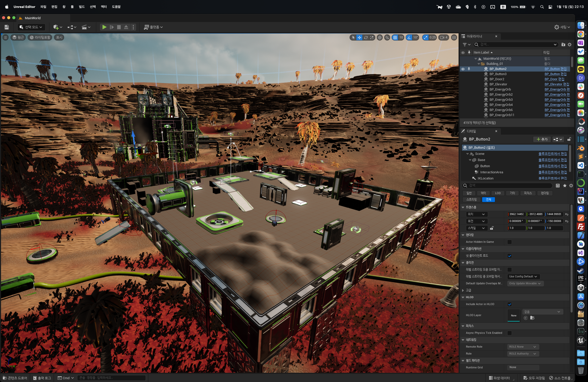This screenshot has height=382, width=588.
Task: Hide BP_Button2 using eye icon
Action: tap(463, 69)
